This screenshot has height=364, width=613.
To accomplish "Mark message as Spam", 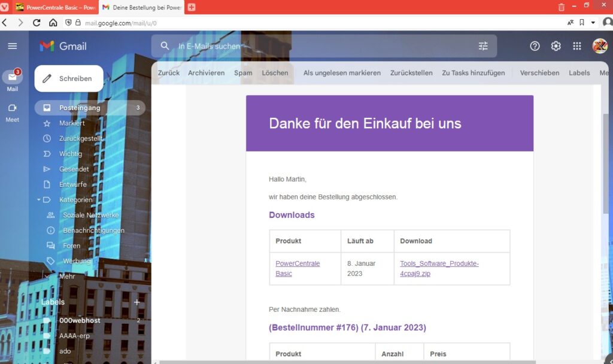I will click(243, 72).
